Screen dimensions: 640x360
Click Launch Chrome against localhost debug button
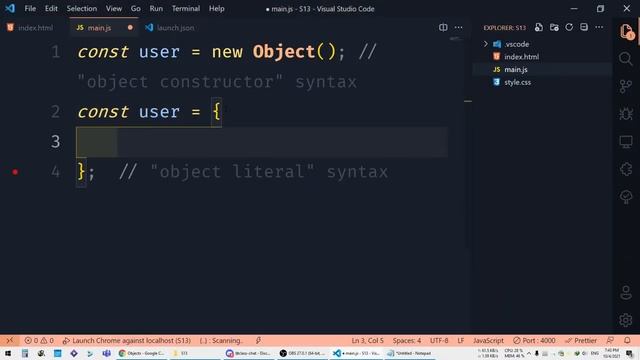coord(127,340)
